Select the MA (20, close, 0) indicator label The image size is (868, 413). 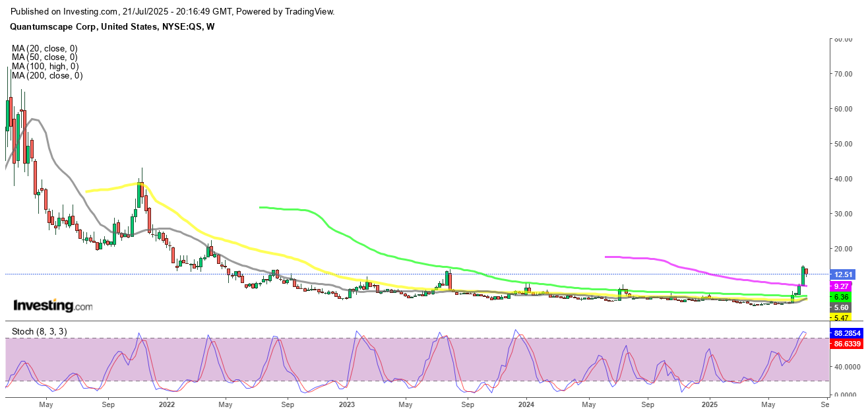(45, 48)
